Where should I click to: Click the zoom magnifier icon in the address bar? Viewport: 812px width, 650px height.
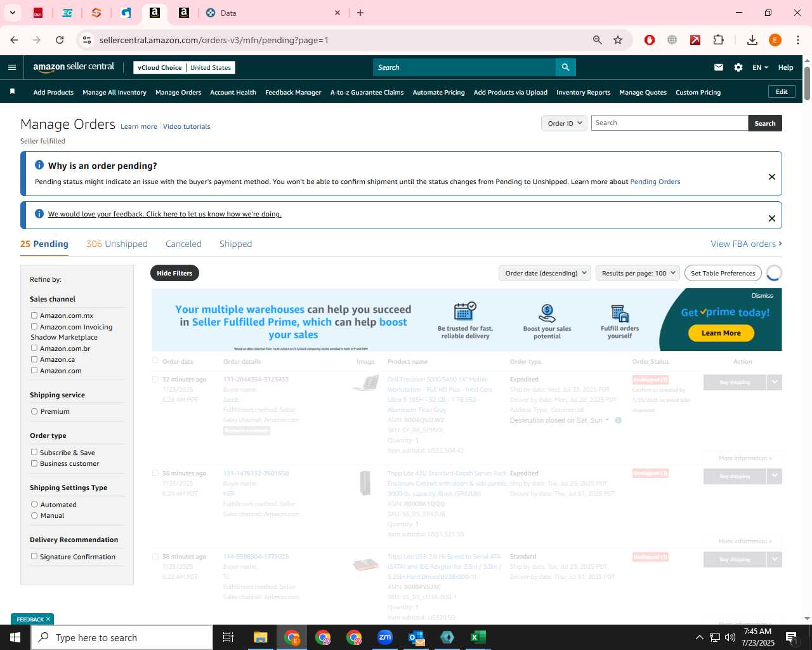point(597,40)
